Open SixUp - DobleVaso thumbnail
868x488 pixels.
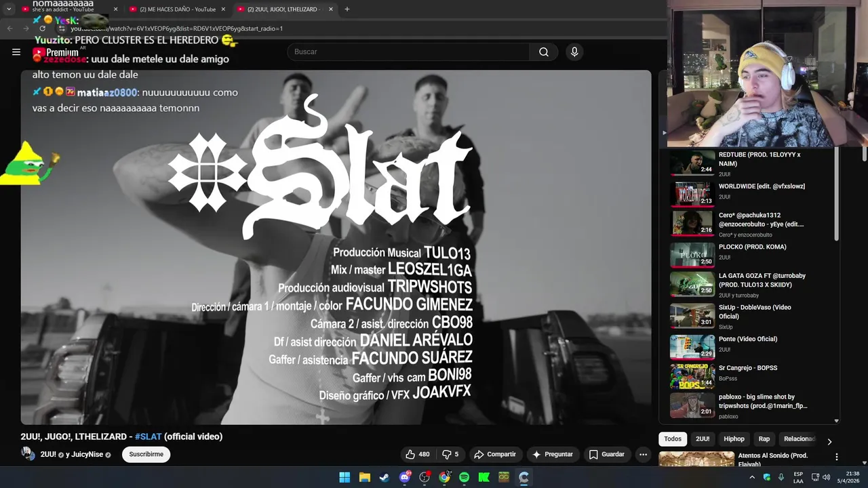tap(692, 315)
